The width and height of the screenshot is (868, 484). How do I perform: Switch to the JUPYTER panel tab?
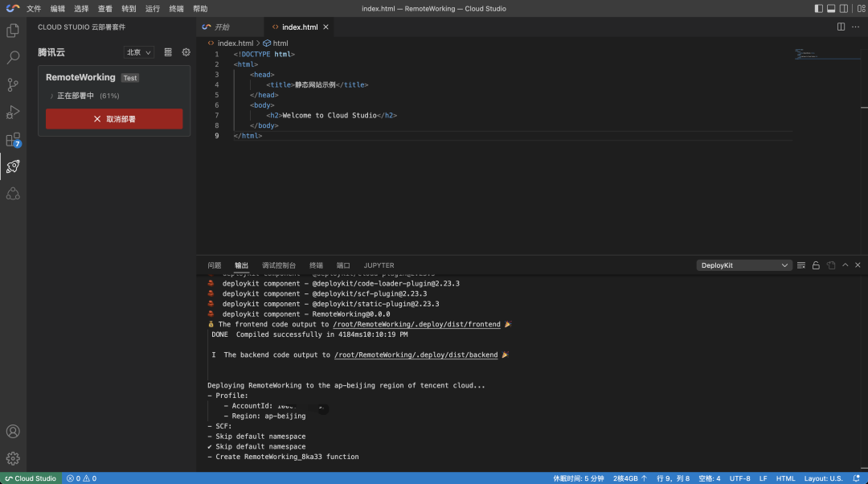pos(379,265)
